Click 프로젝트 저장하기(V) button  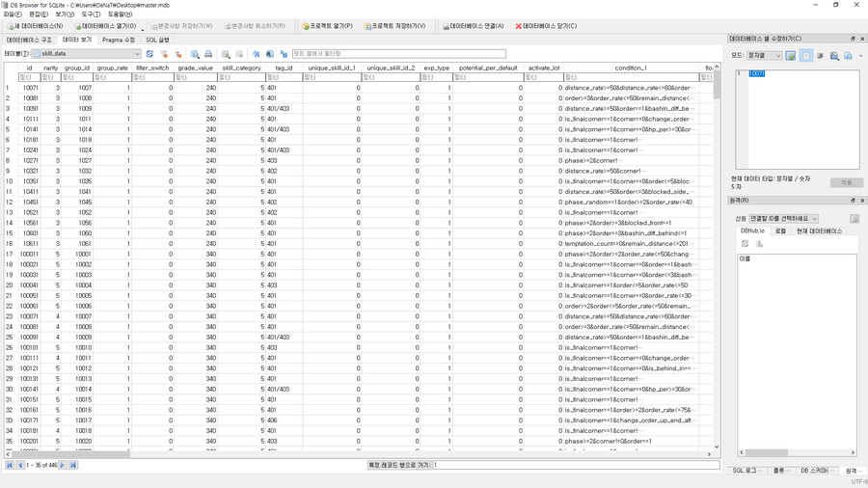394,26
